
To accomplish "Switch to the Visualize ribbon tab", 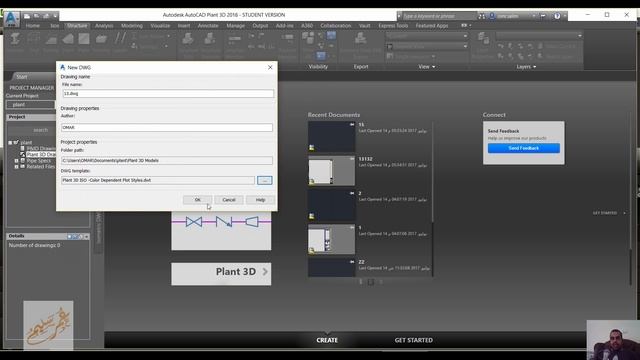I will click(160, 26).
